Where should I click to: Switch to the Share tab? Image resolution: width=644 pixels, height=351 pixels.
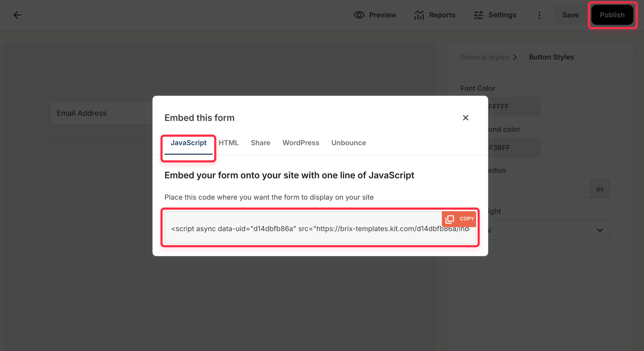[260, 143]
